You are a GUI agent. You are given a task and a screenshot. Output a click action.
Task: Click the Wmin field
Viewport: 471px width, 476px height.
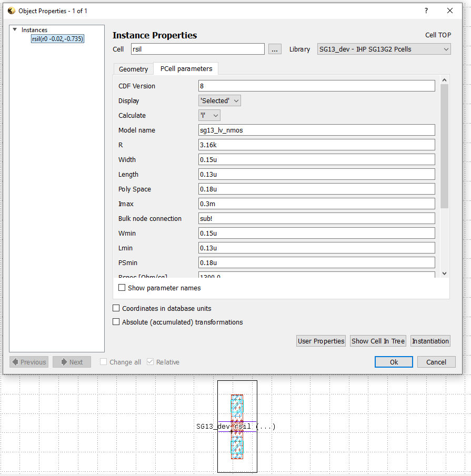click(316, 233)
